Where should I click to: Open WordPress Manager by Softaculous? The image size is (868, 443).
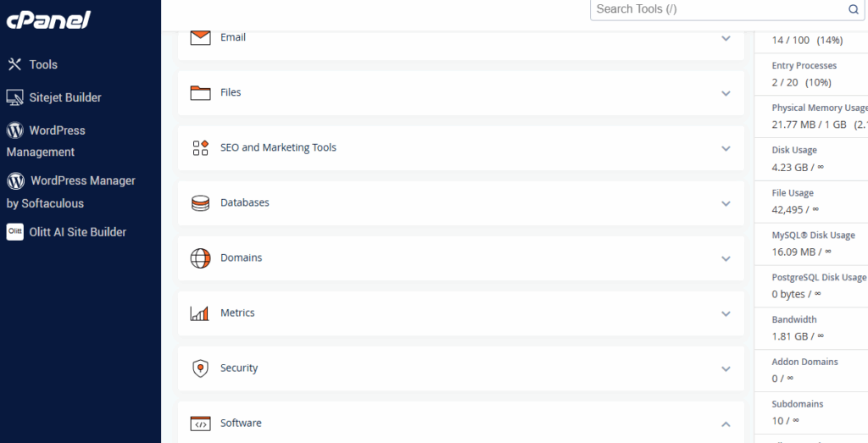click(71, 192)
